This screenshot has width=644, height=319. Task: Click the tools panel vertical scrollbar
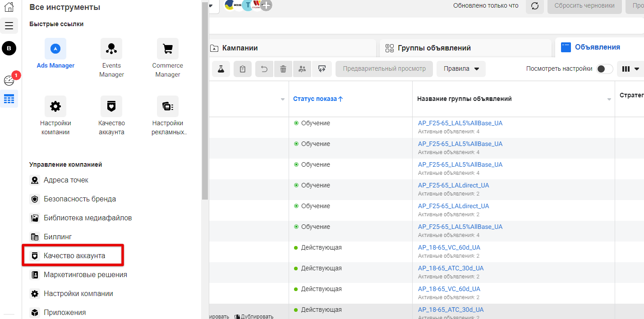coord(205,99)
